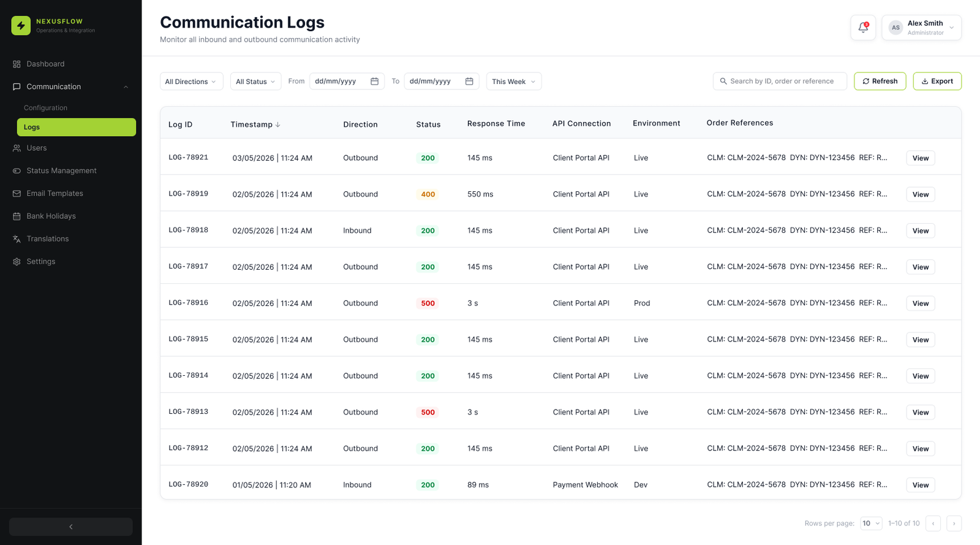This screenshot has width=980, height=545.
Task: Click the 89 ms response time
Action: [x=478, y=485]
